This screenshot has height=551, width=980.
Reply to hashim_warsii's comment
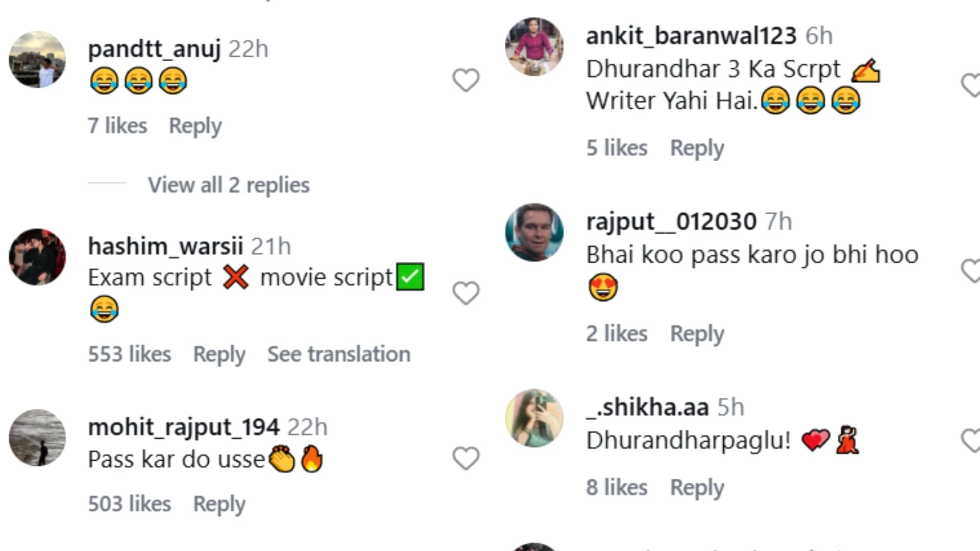[x=219, y=354]
